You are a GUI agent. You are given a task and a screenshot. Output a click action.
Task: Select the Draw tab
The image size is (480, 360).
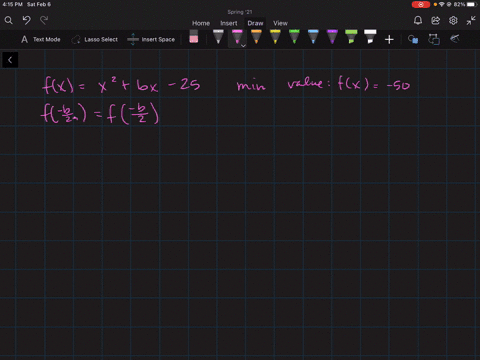click(255, 23)
